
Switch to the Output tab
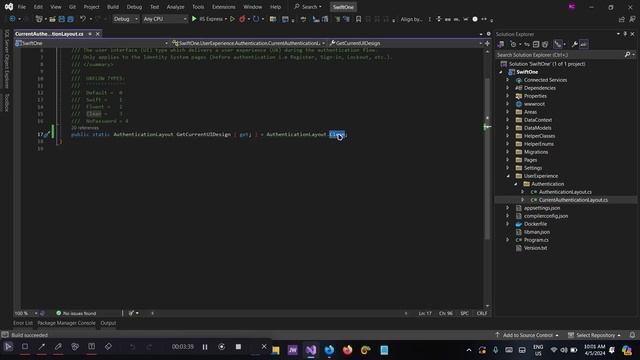[108, 323]
